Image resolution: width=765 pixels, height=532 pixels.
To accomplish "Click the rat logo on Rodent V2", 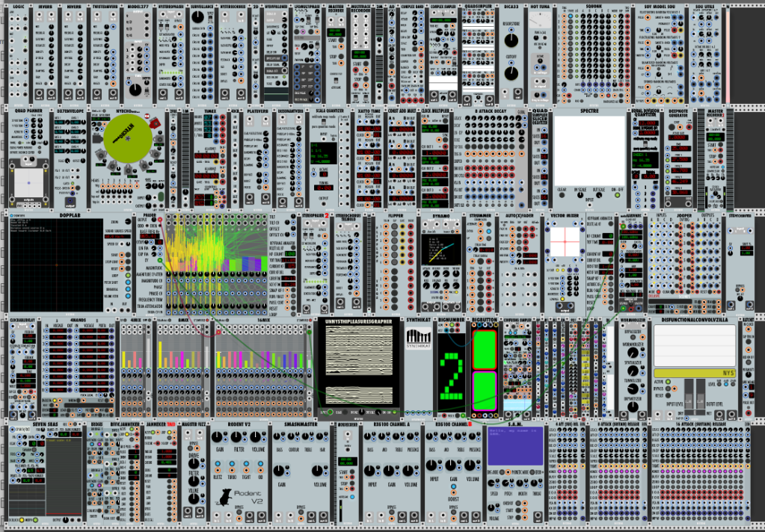I will point(225,495).
